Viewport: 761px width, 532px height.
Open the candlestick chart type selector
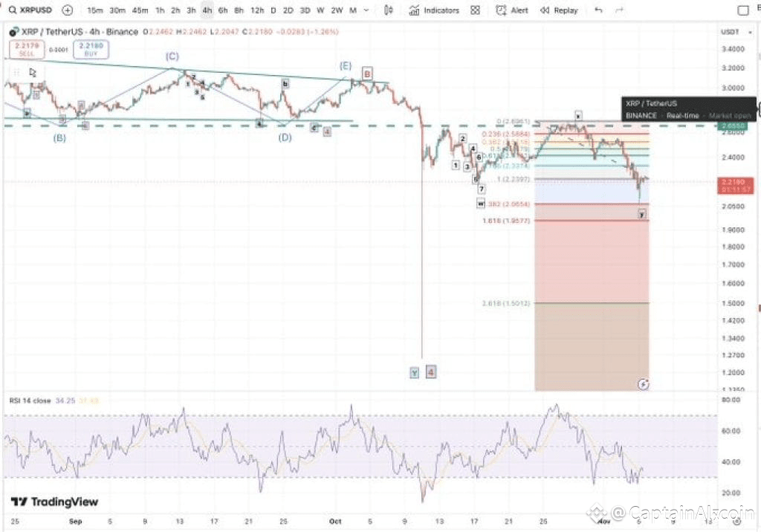(388, 10)
